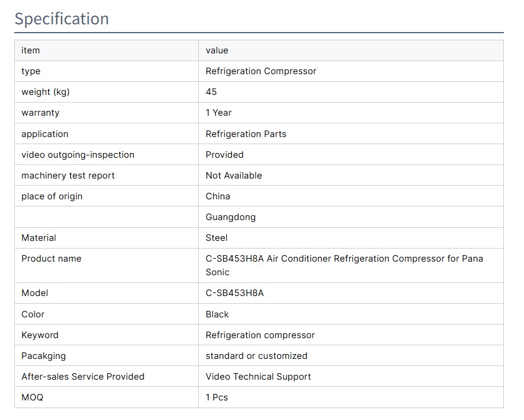
Task: Click the MOQ value '1 Pcs'
Action: point(217,397)
